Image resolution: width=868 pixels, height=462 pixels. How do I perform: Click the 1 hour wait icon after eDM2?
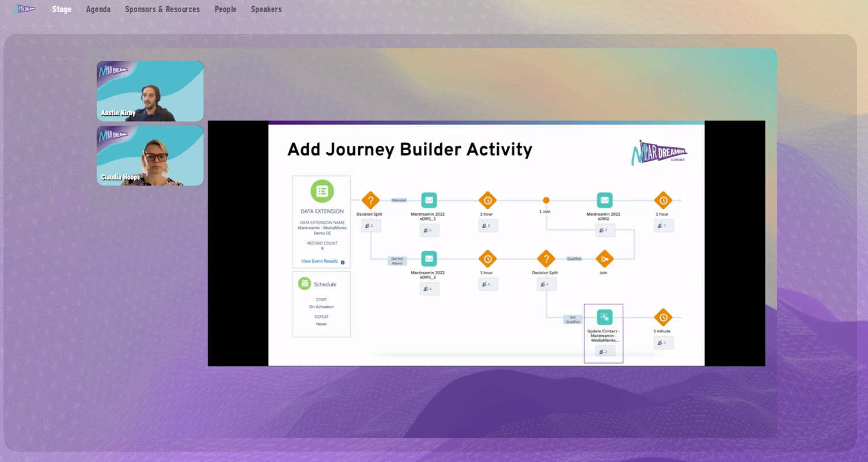coord(664,200)
